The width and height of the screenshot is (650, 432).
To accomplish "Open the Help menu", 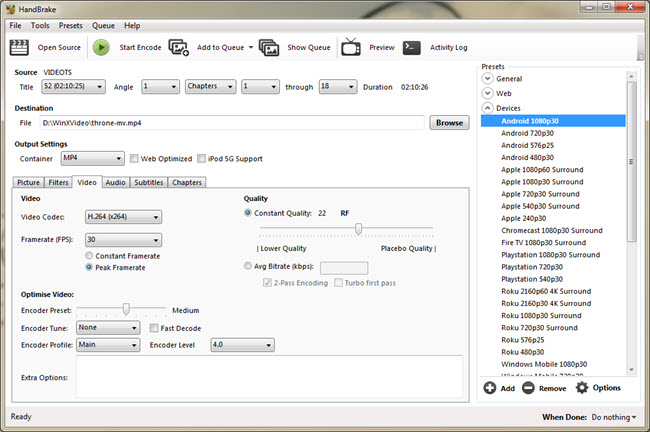I will point(132,26).
